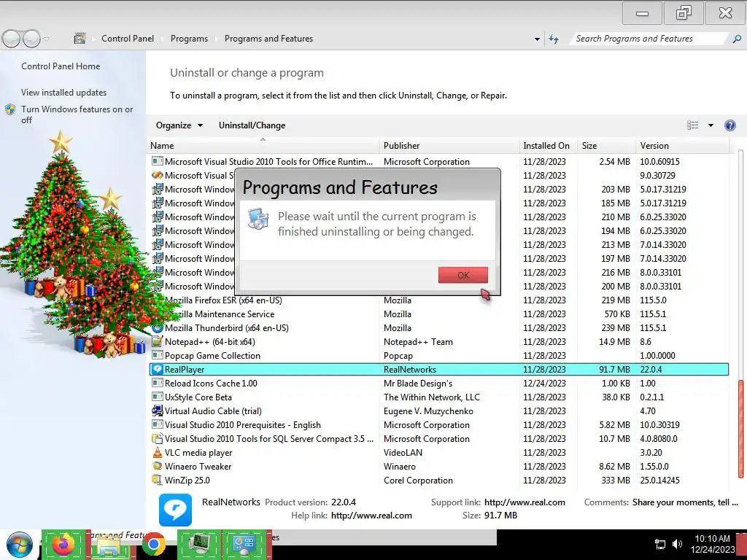Click the Mozilla Thunderbird icon in list

tap(158, 327)
